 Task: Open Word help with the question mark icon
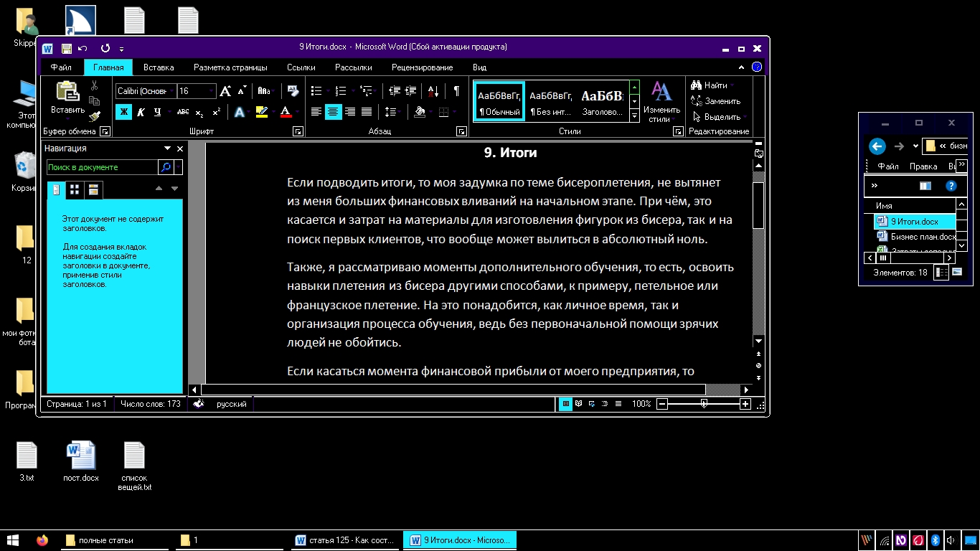tap(757, 67)
